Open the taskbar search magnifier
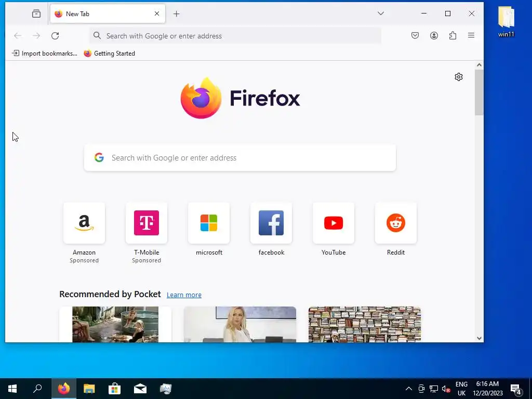The image size is (532, 399). [37, 389]
